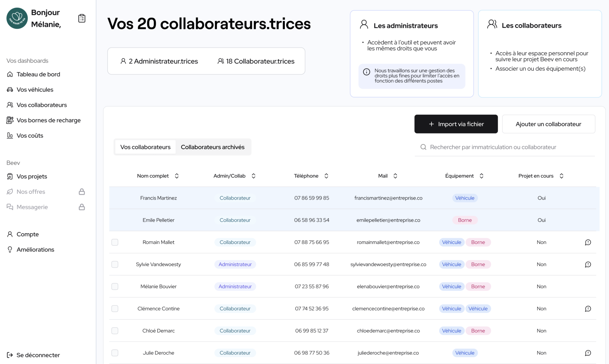Click the Too Good To Go logo avatar

[17, 18]
